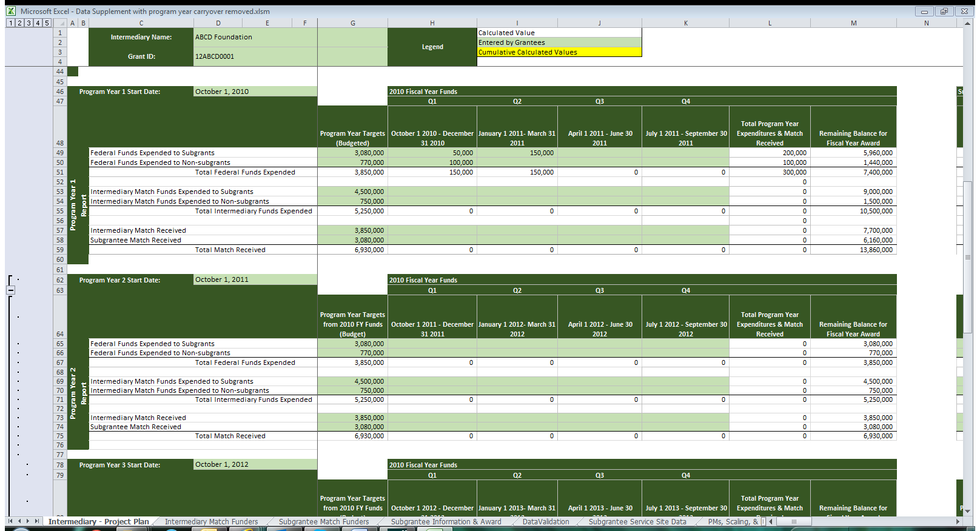980x531 pixels.
Task: Click the horizontal scrollbar right arrow
Action: coord(958,521)
